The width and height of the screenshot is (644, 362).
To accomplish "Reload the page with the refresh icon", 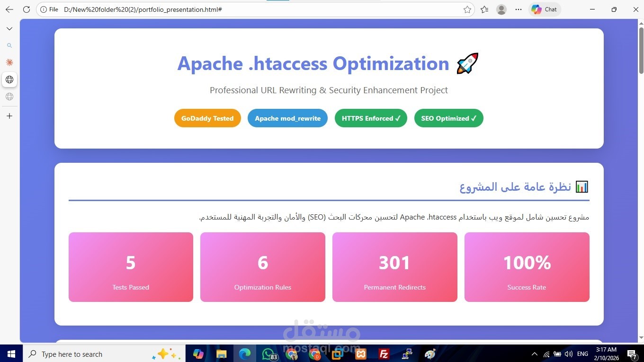I will 27,9.
